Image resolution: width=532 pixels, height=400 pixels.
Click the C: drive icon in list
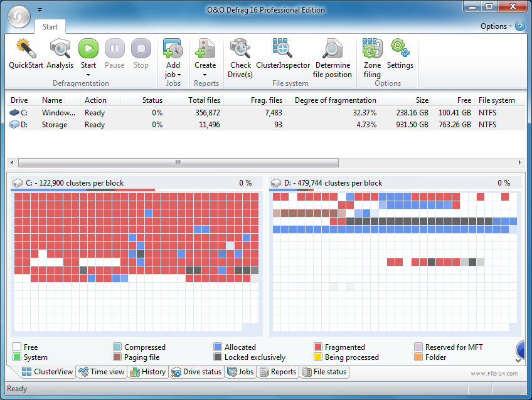tap(14, 113)
